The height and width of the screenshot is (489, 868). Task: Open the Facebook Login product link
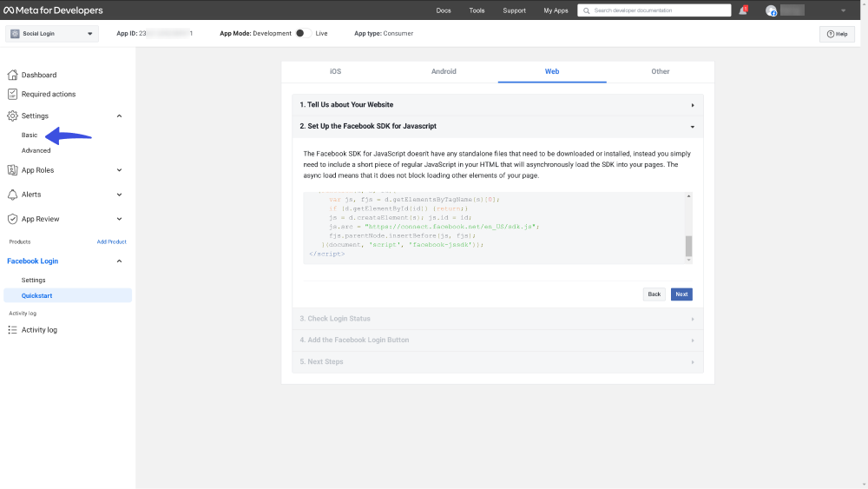pos(33,261)
